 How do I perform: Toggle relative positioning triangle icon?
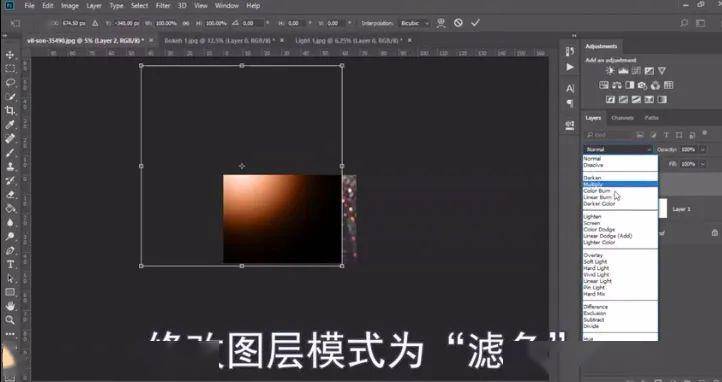tap(95, 23)
